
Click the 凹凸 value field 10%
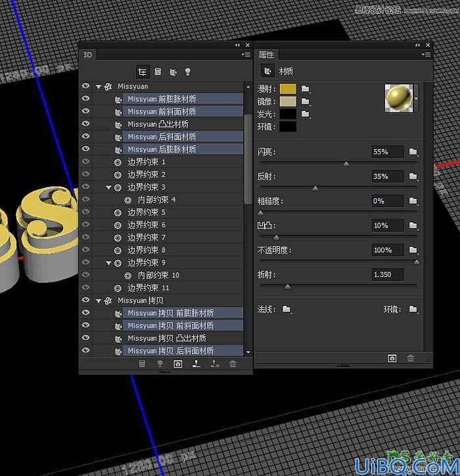pos(388,225)
